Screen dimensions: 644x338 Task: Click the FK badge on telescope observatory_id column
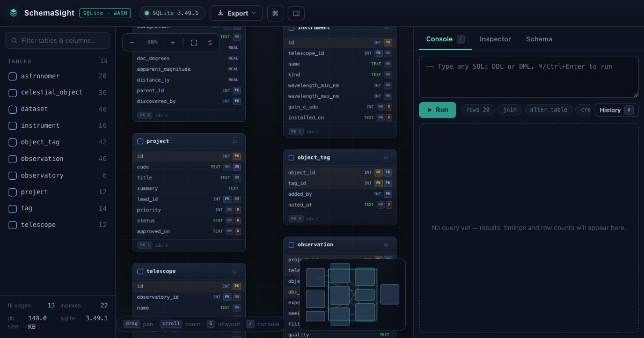click(x=227, y=297)
